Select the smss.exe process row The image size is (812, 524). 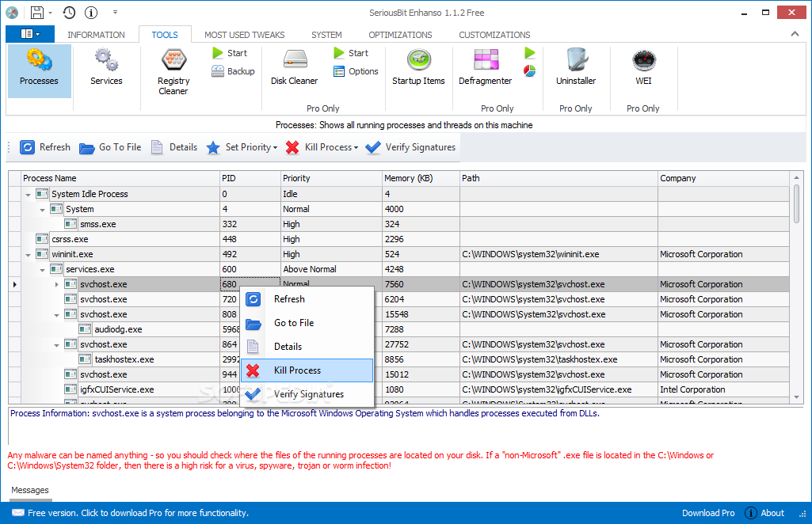[x=398, y=224]
